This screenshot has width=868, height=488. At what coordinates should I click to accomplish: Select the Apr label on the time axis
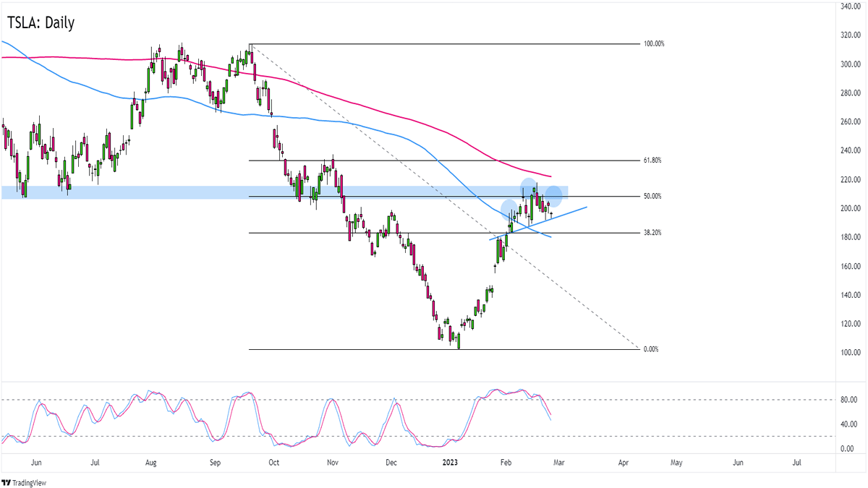click(624, 461)
